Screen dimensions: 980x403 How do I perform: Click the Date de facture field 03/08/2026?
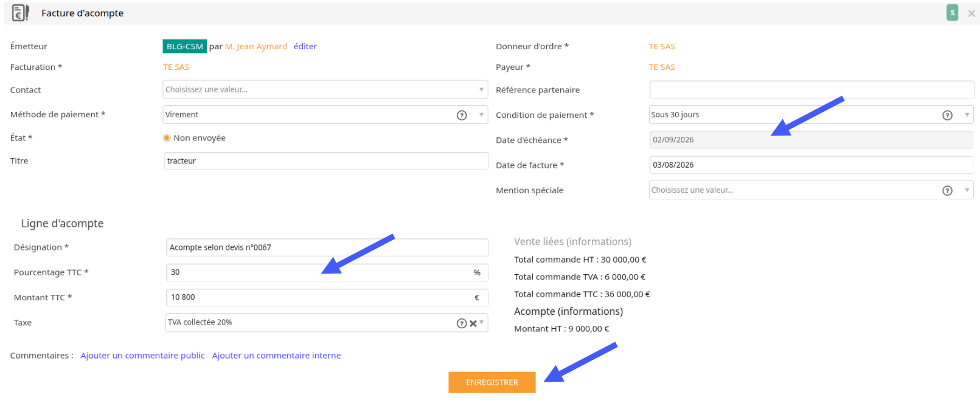(811, 165)
